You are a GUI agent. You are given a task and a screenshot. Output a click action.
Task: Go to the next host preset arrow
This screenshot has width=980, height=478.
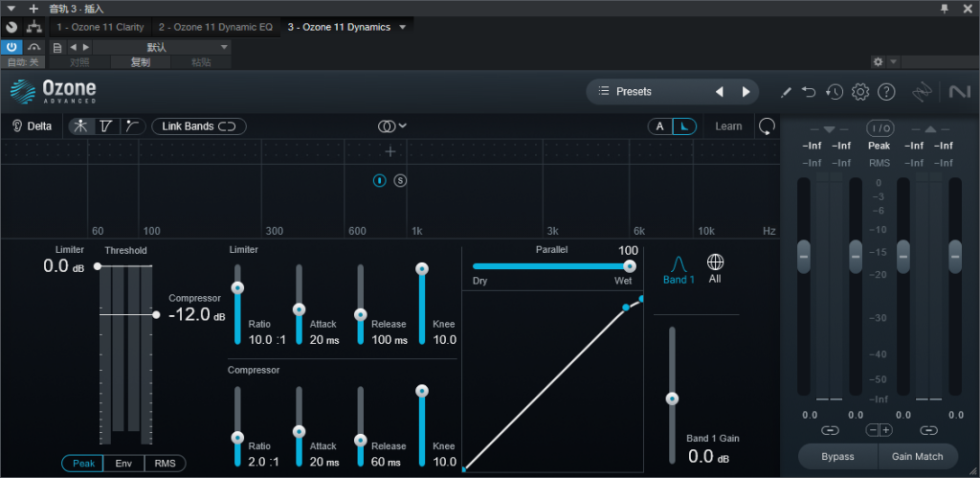[85, 47]
